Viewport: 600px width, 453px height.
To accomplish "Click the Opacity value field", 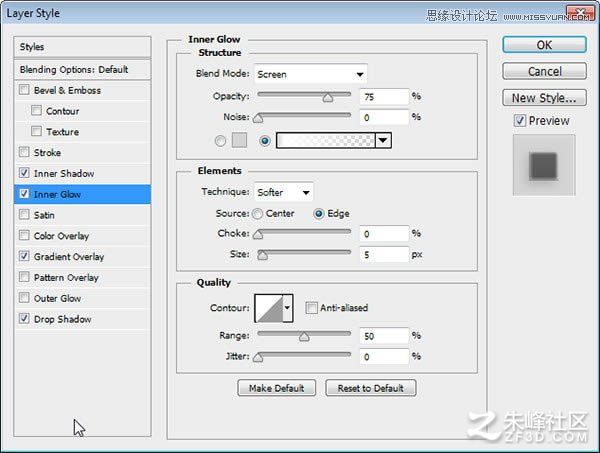I will tap(384, 96).
